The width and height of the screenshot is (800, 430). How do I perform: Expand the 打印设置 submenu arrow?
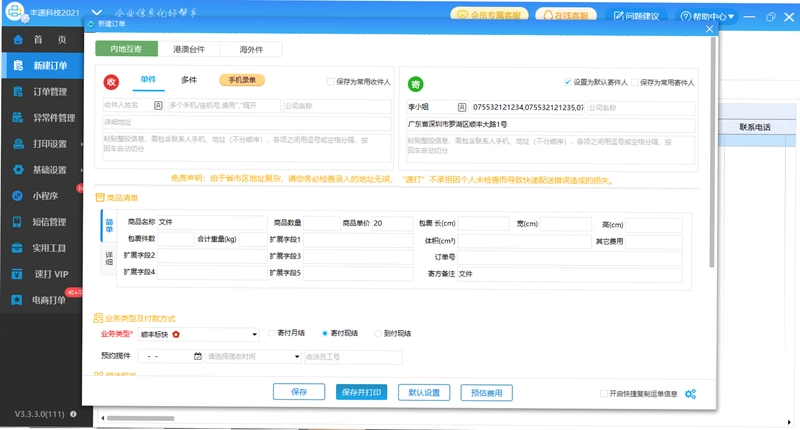(x=82, y=144)
